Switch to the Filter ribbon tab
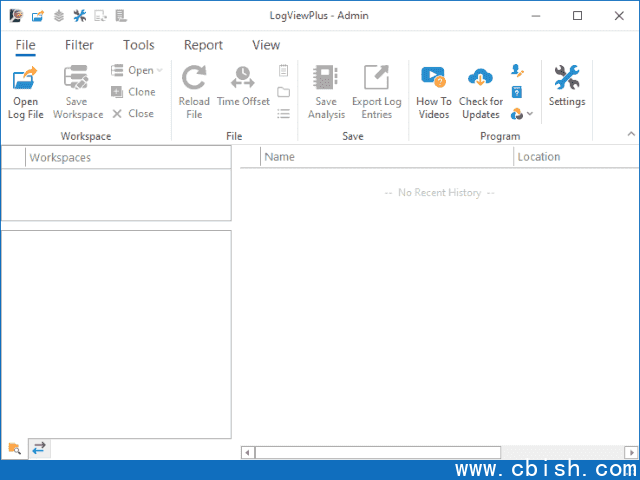The width and height of the screenshot is (640, 480). pyautogui.click(x=79, y=45)
